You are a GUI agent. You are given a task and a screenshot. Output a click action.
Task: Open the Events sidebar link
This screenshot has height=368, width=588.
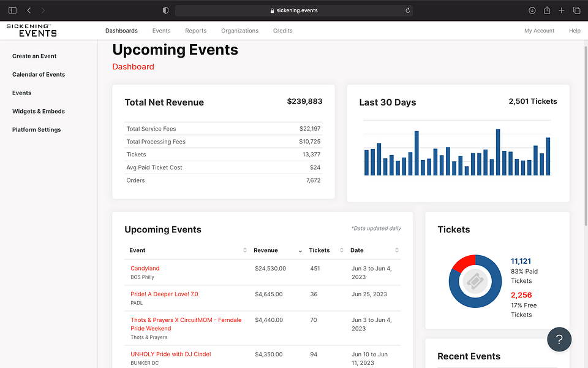[21, 93]
